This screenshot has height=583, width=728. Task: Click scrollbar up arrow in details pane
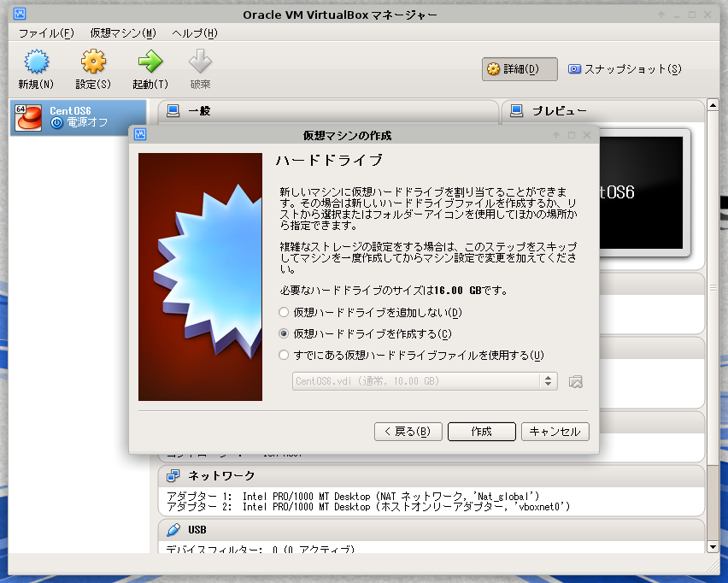[713, 105]
